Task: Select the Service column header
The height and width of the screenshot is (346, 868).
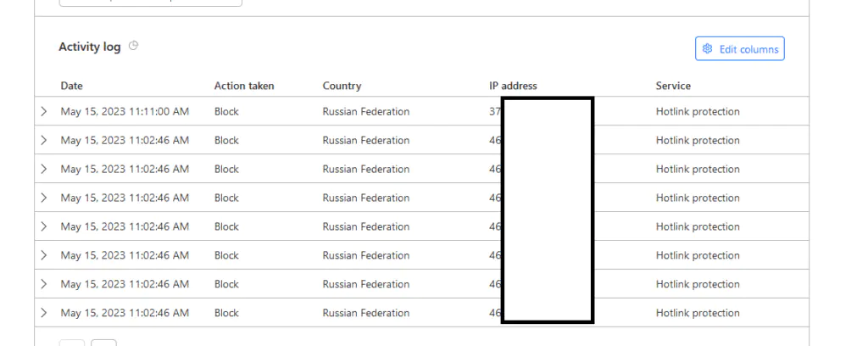Action: click(x=673, y=86)
